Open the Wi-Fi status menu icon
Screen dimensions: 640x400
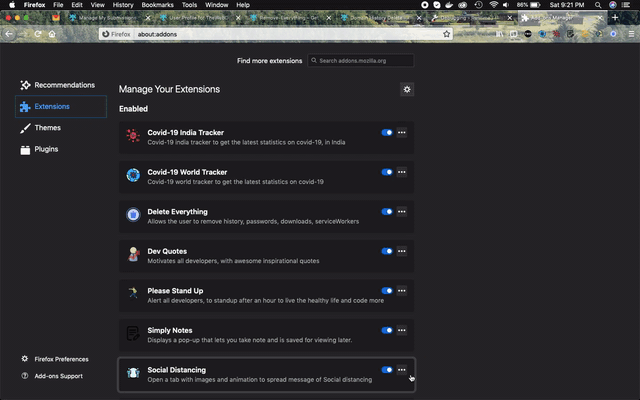pyautogui.click(x=494, y=5)
